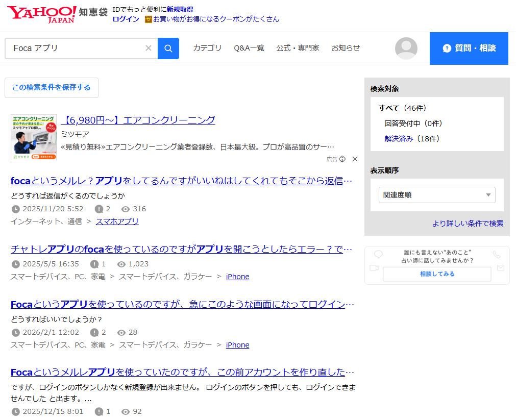Open お買い物がお得になるクーポンがたくさん link

click(216, 19)
